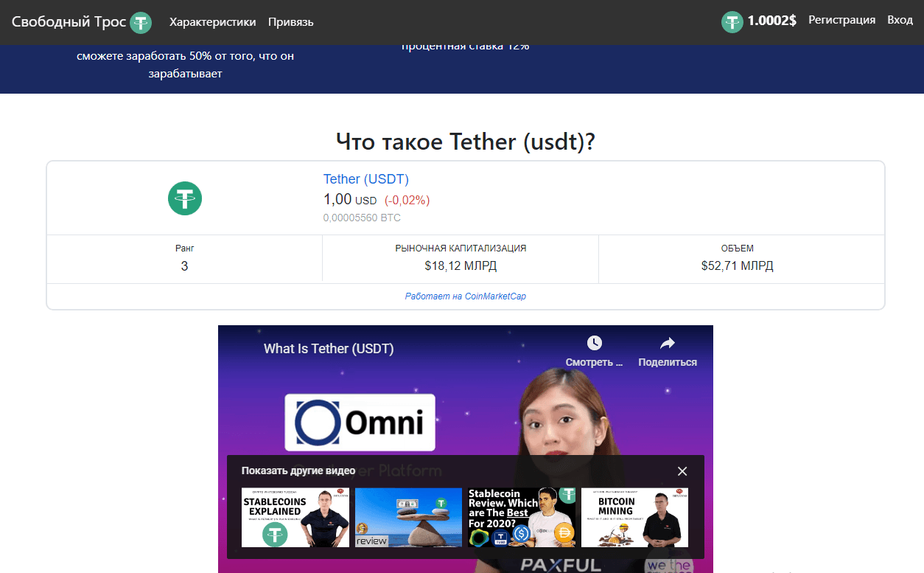The height and width of the screenshot is (573, 924).
Task: Open the Характеристики menu item
Action: click(x=212, y=22)
